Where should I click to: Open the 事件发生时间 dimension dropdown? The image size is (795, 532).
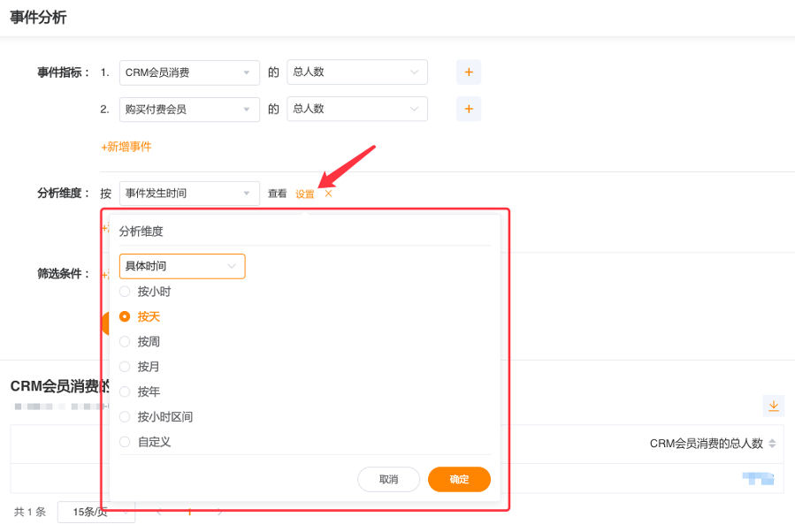coord(189,194)
